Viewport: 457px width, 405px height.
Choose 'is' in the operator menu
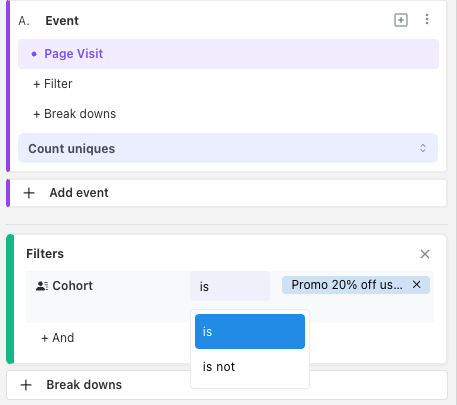click(250, 331)
